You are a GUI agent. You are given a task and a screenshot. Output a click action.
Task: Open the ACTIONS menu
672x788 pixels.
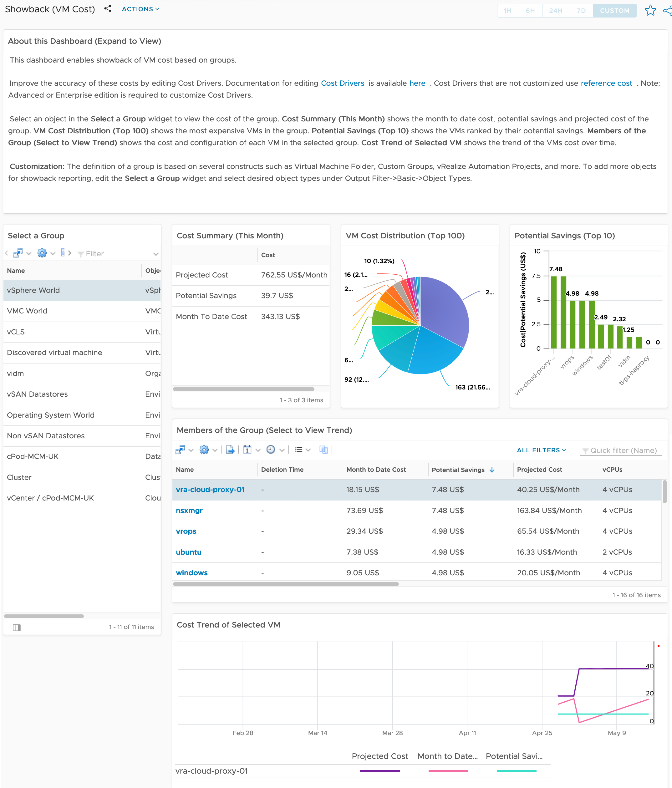pos(140,9)
